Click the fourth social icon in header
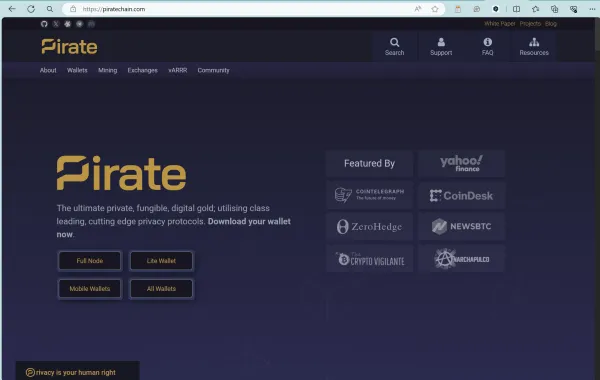 click(79, 24)
